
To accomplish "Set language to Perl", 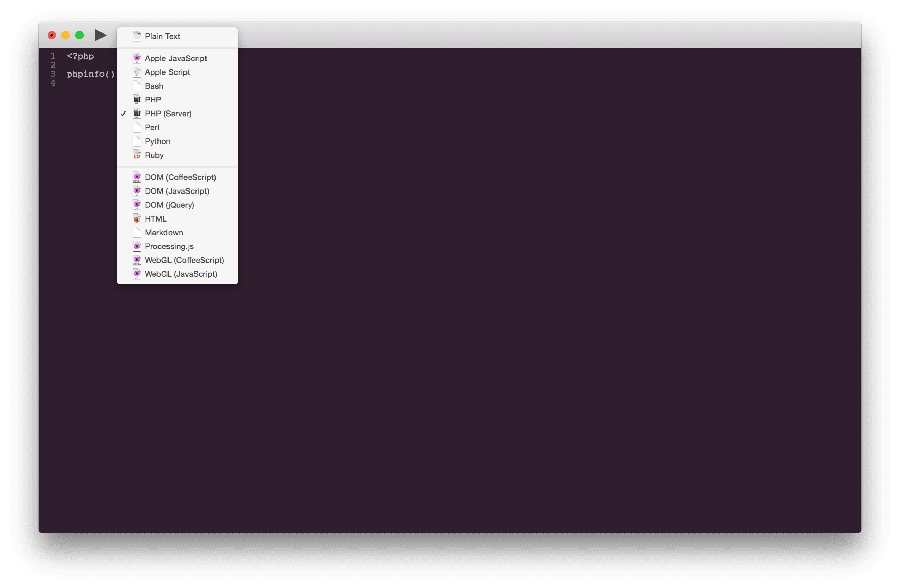I will pyautogui.click(x=178, y=127).
